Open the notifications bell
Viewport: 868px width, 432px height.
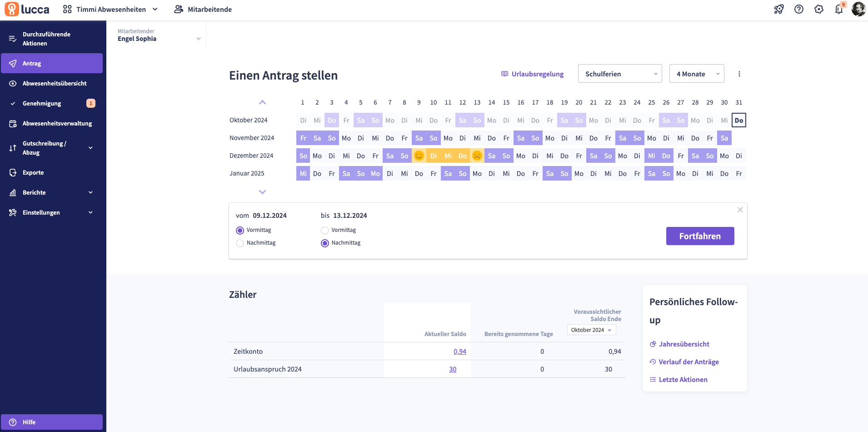839,9
